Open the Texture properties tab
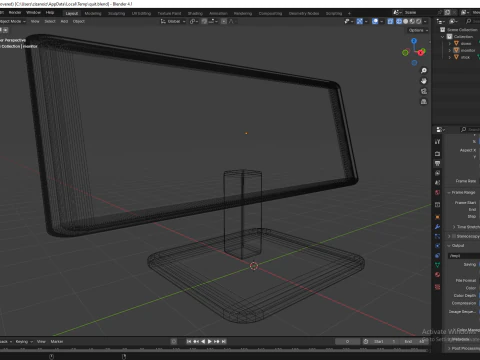This screenshot has width=480, height=360. click(438, 287)
